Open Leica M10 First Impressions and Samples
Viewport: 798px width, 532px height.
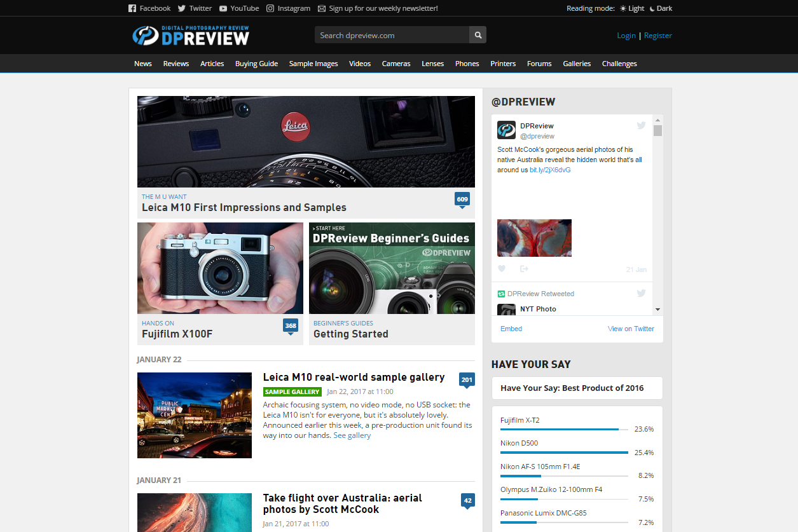tap(244, 208)
